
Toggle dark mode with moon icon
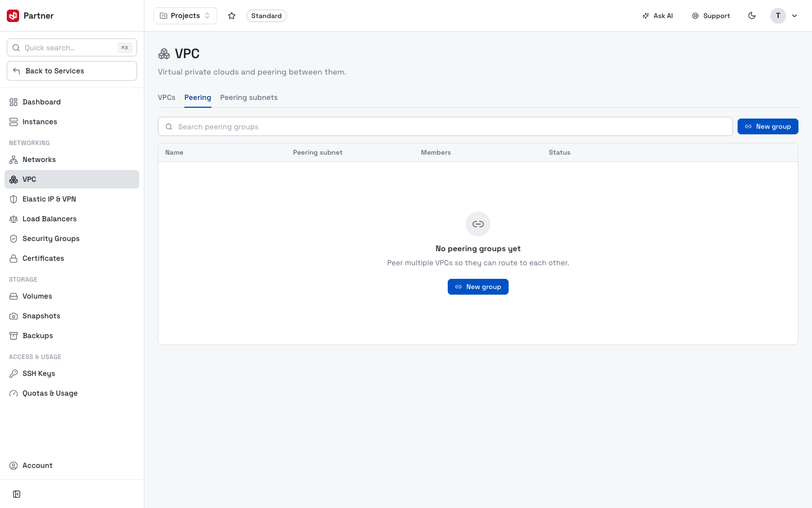click(752, 16)
